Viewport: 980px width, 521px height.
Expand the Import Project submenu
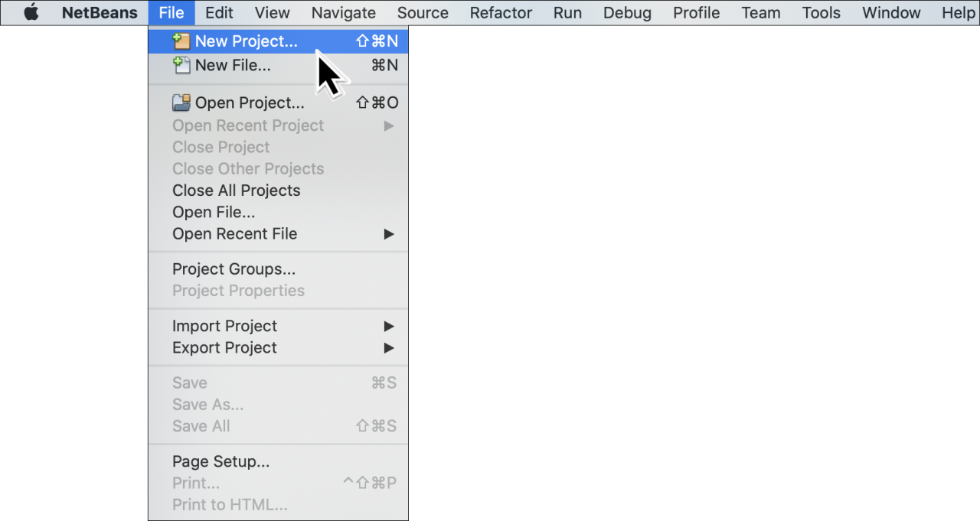224,326
